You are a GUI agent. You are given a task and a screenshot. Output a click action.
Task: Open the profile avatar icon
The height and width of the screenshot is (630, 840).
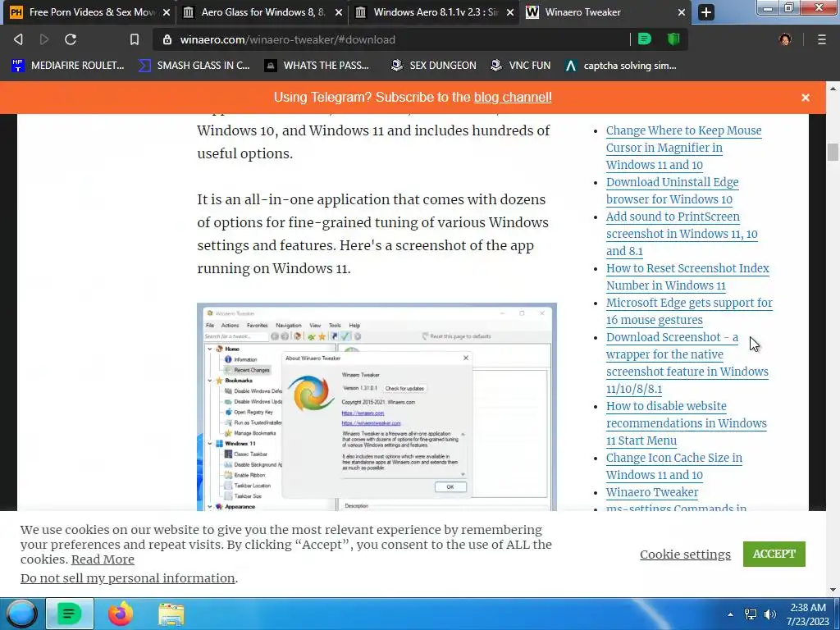(785, 39)
